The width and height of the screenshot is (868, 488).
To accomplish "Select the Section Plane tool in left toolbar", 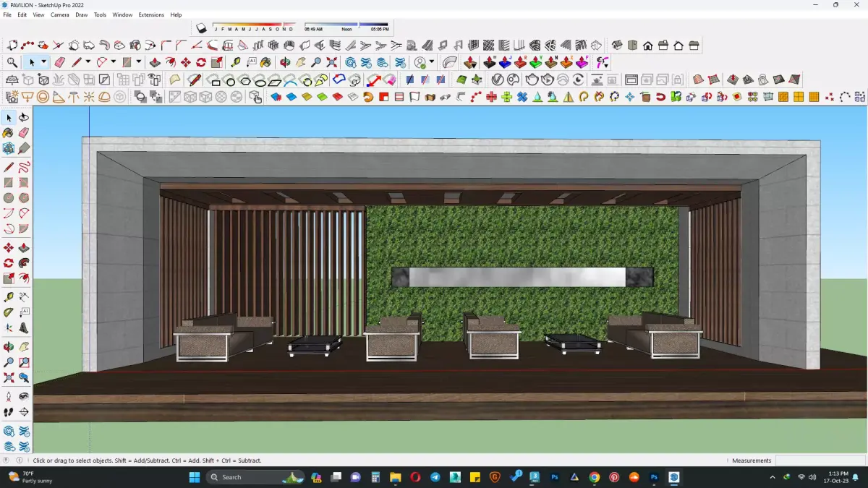I will point(24,412).
